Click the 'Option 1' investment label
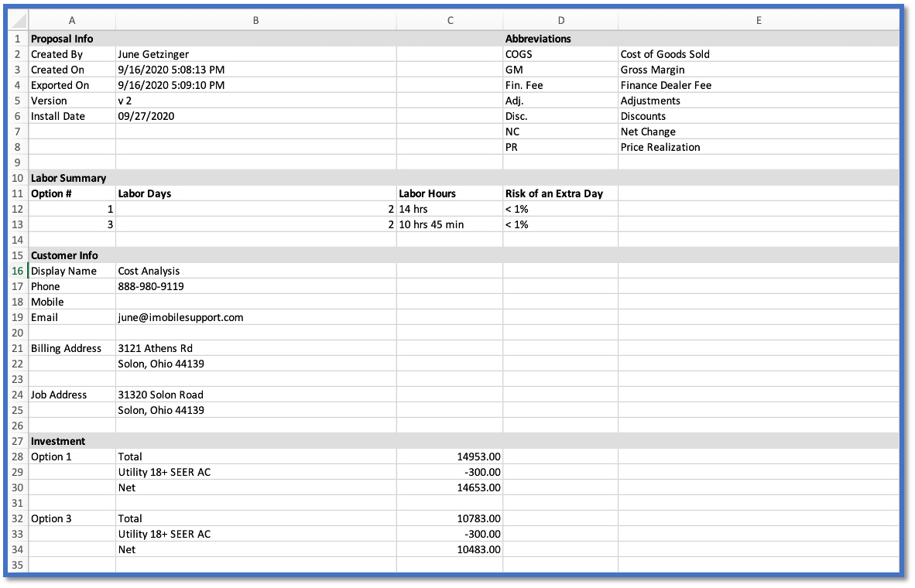Viewport: 915px width, 588px height. [72, 456]
